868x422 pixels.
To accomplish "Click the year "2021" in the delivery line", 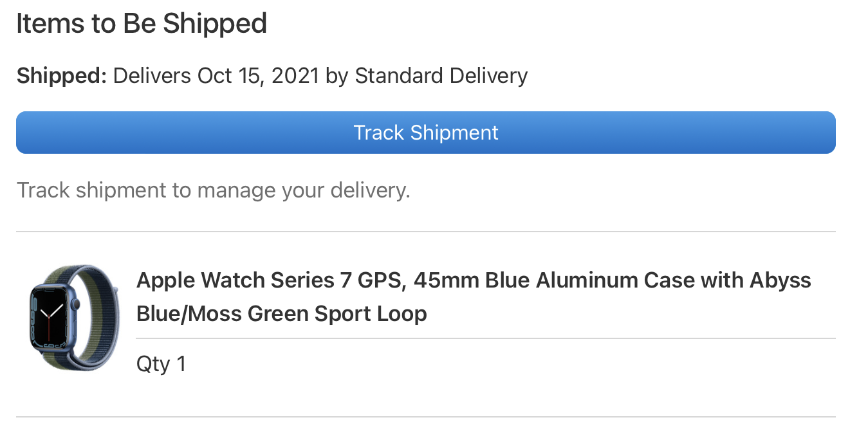I will point(295,76).
